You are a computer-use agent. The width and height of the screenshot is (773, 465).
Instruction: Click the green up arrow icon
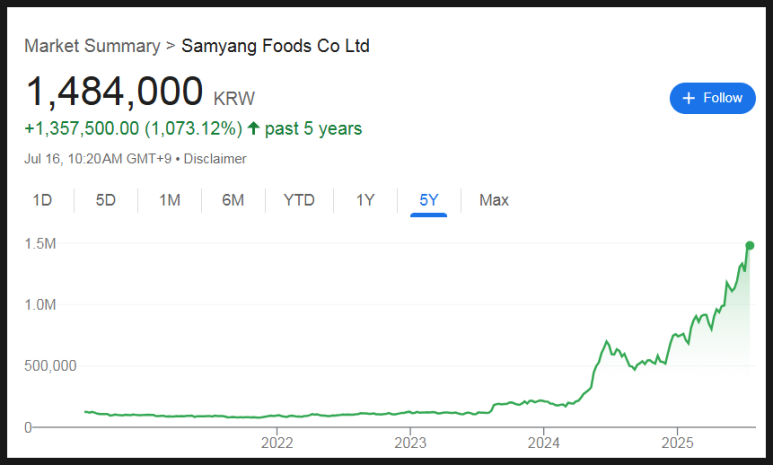(253, 128)
